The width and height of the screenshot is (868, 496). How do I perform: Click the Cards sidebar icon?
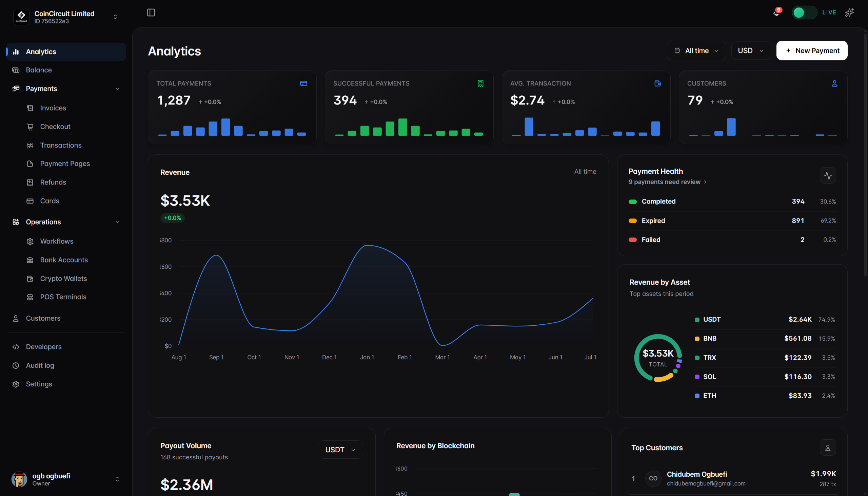coord(30,201)
